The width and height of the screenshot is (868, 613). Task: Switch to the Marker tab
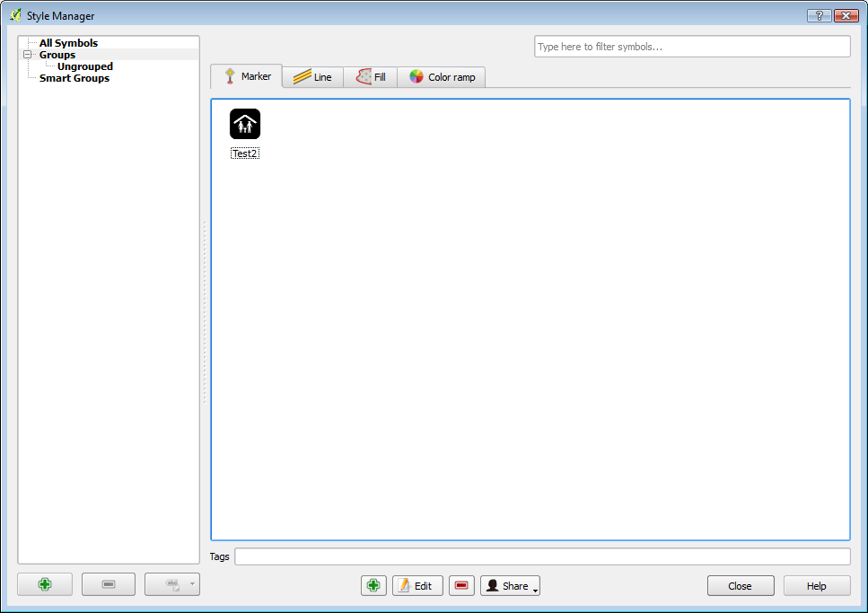247,76
